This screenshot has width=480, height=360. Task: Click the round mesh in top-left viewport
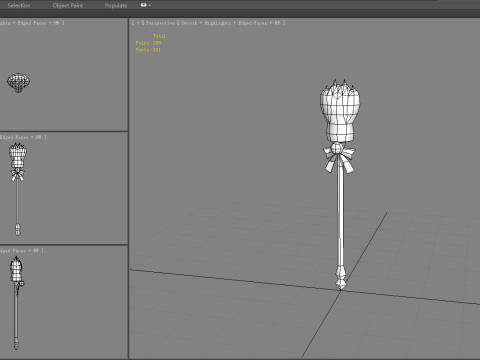click(x=18, y=82)
